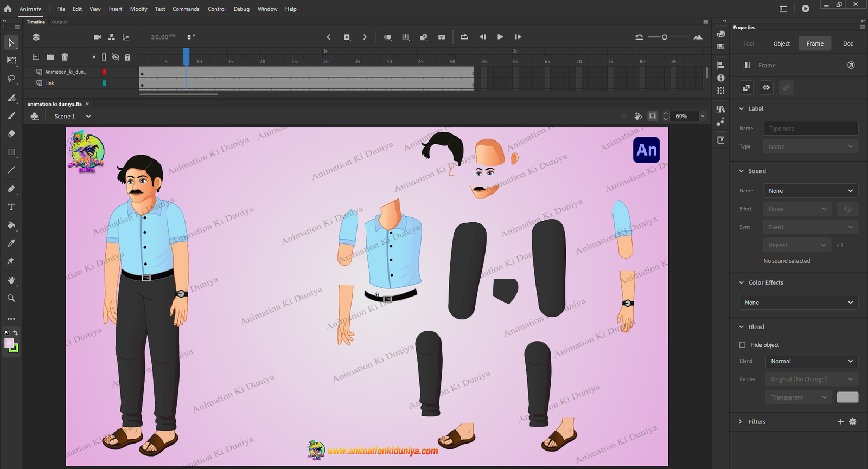The width and height of the screenshot is (868, 469).
Task: Toggle loop playback in timeline
Action: pos(464,37)
